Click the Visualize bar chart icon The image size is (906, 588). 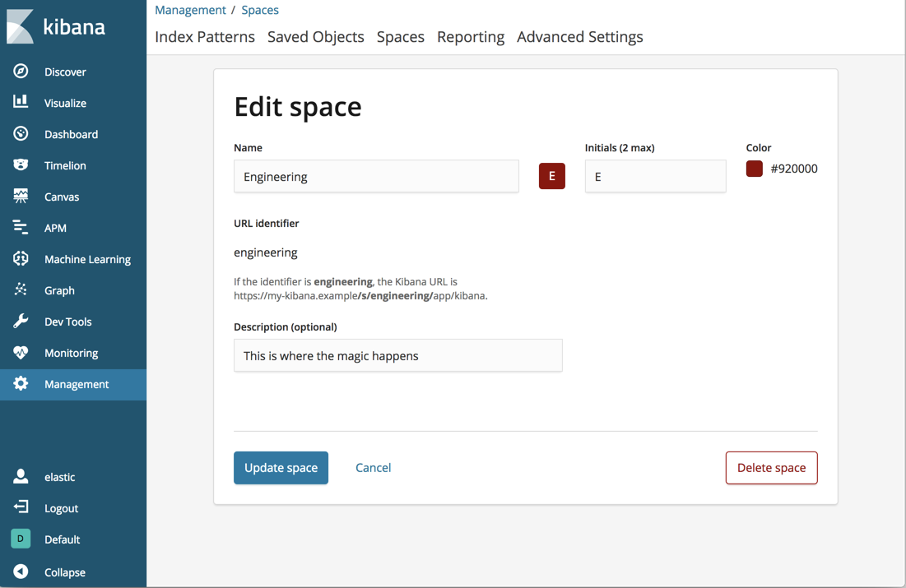coord(21,103)
